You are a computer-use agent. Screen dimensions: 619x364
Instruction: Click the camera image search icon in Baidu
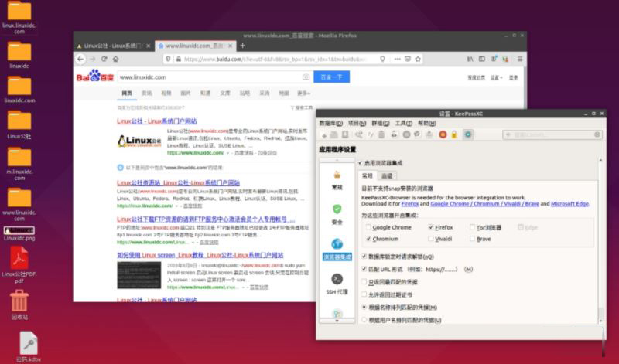pyautogui.click(x=306, y=77)
